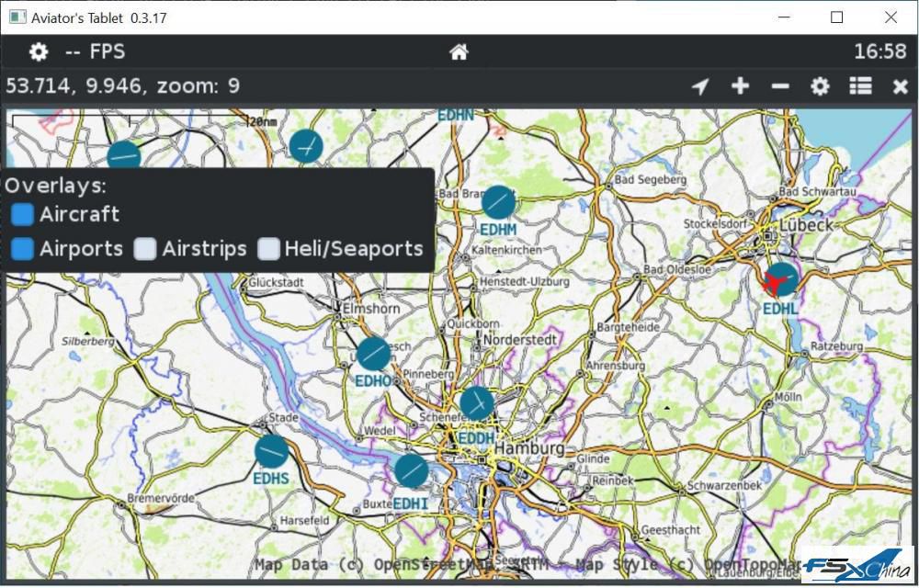Click the Glückstadt label

pos(276,282)
